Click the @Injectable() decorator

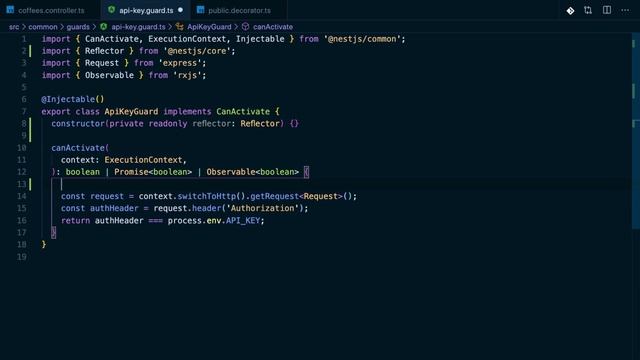click(73, 100)
